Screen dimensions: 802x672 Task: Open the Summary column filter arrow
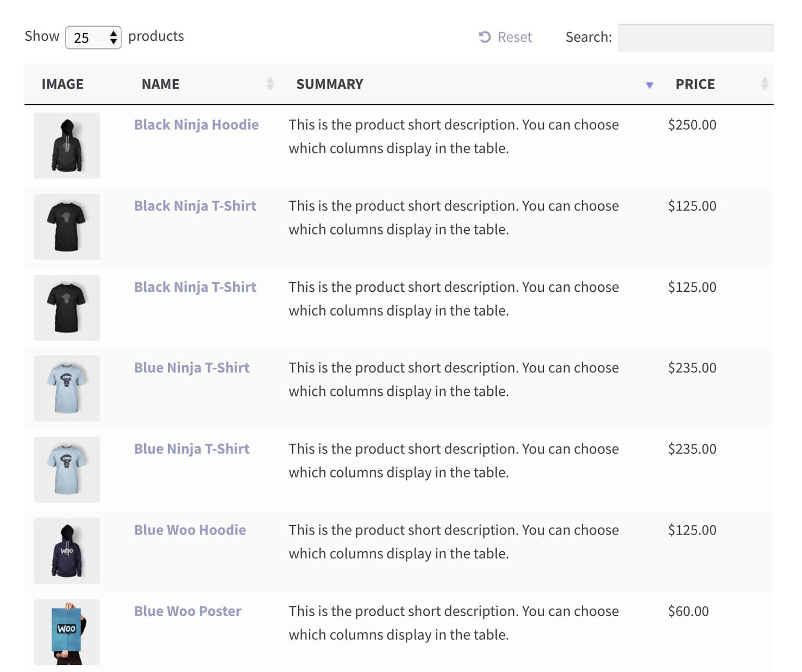649,85
